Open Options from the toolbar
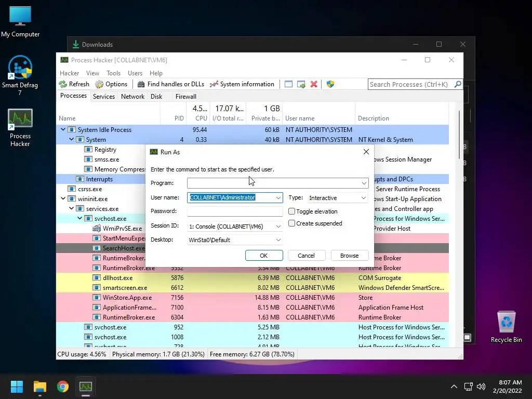This screenshot has width=532, height=399. pos(111,84)
